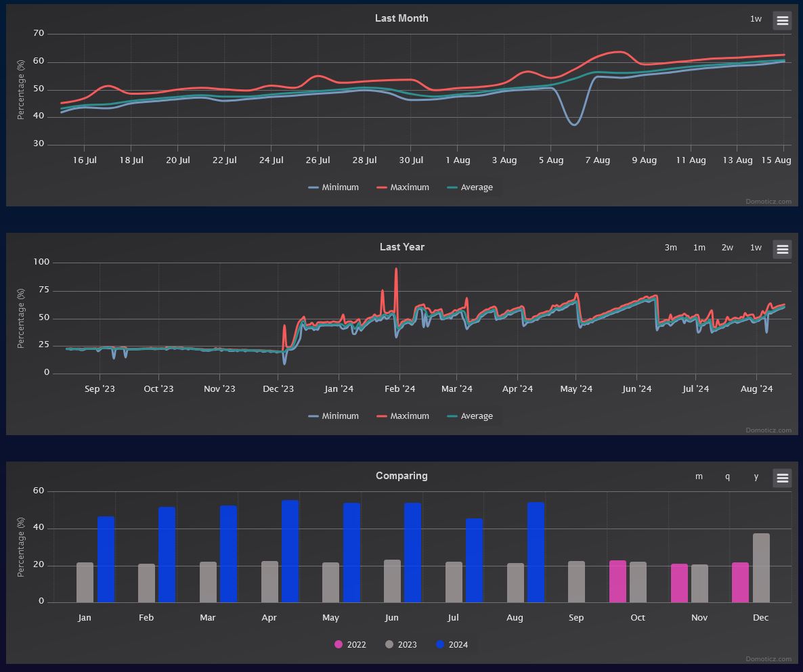
Task: Select 1w zoom in Last Year chart
Action: click(x=756, y=248)
